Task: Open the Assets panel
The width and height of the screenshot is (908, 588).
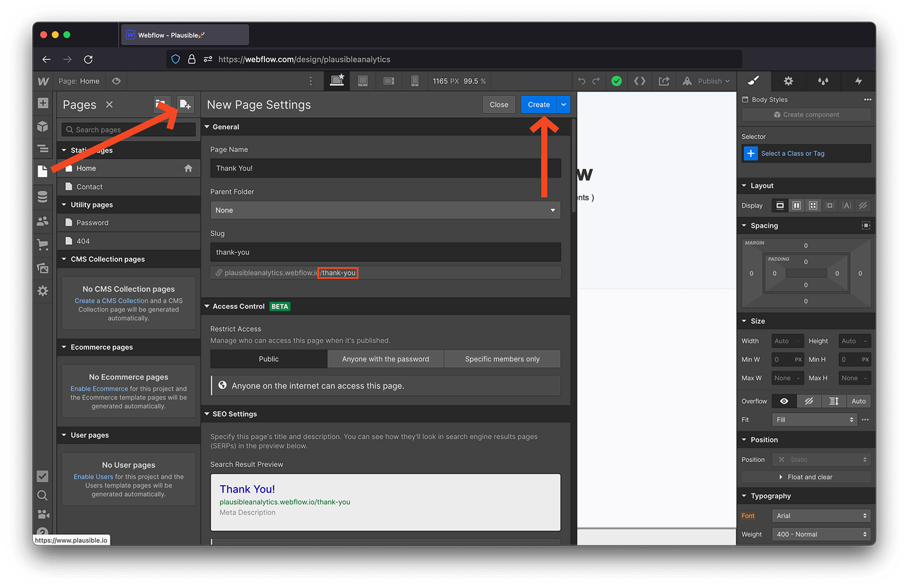Action: [x=43, y=267]
